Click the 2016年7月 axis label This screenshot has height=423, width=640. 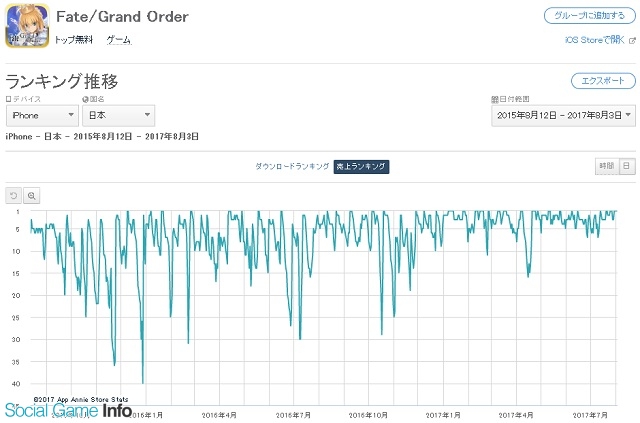tap(293, 415)
